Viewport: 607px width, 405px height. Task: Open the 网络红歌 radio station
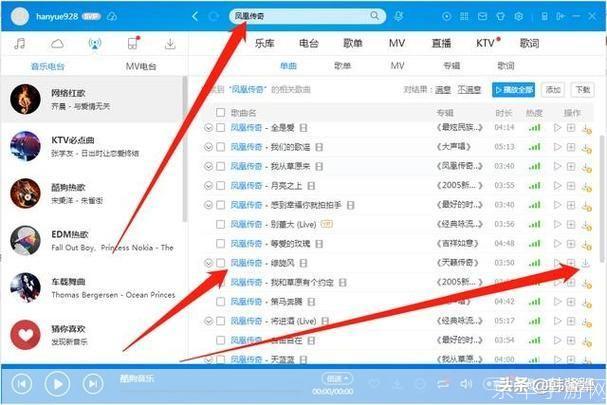click(92, 99)
